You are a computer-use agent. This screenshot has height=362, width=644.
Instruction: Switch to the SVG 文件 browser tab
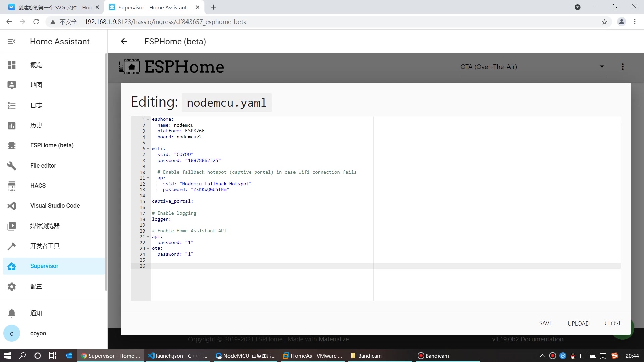click(x=54, y=7)
